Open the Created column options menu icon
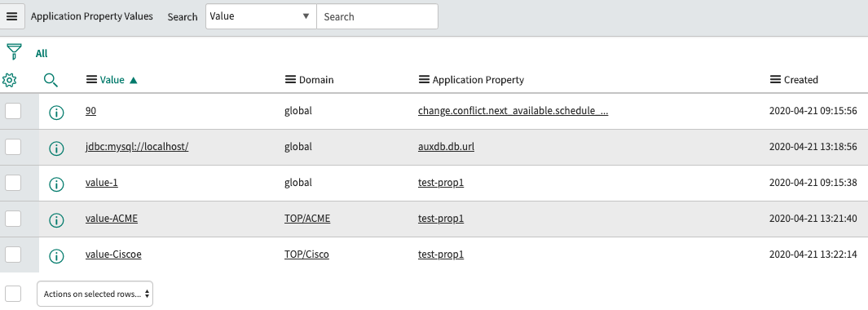Image resolution: width=868 pixels, height=310 pixels. (x=775, y=80)
